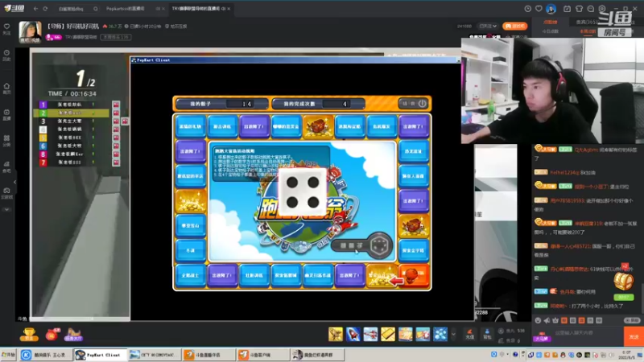
Task: Open the messages icon in top bar
Action: point(591,9)
